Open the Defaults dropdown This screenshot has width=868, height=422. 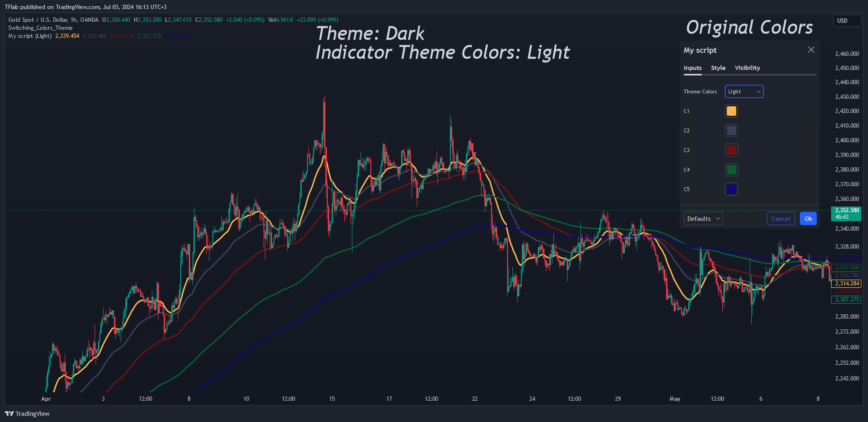click(x=703, y=218)
